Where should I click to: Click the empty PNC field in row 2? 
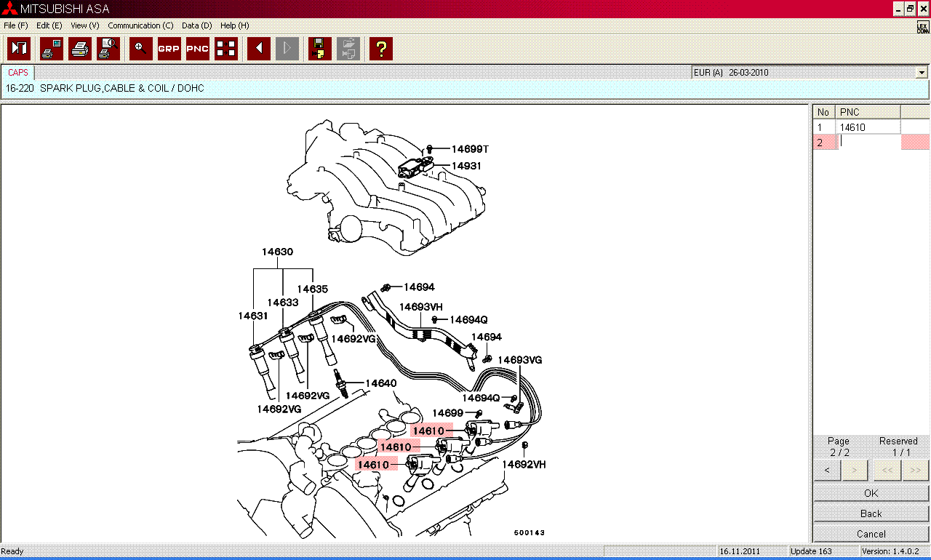point(868,143)
